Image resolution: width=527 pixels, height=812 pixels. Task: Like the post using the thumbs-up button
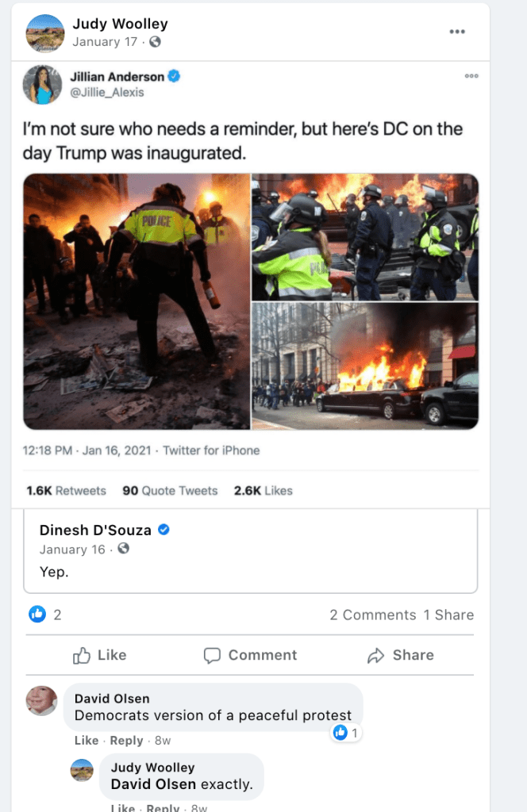[x=99, y=655]
